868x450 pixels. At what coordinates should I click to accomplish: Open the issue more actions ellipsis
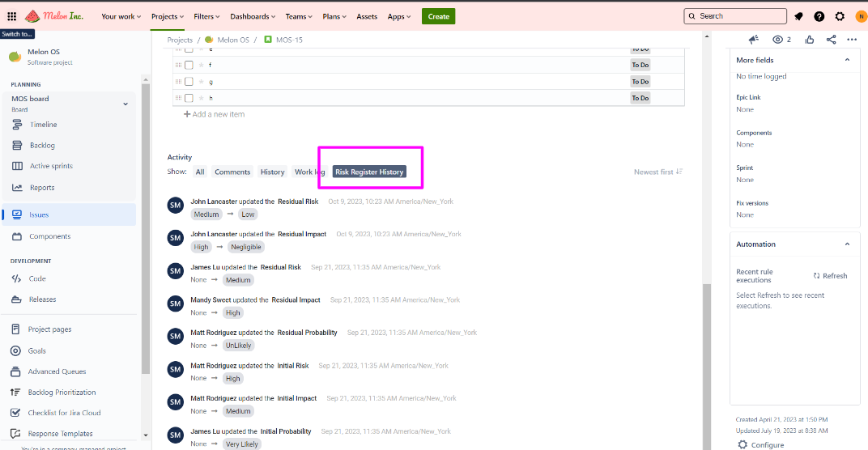point(852,40)
